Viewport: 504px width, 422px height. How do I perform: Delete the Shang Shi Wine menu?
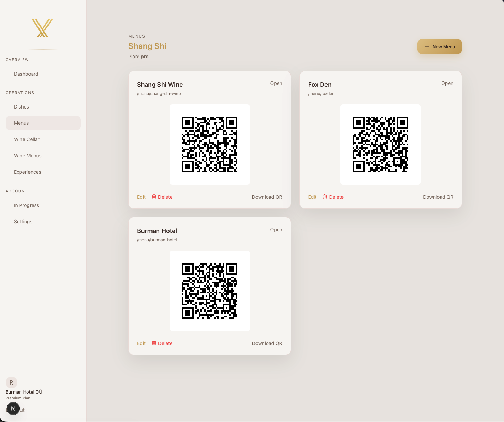tap(162, 197)
